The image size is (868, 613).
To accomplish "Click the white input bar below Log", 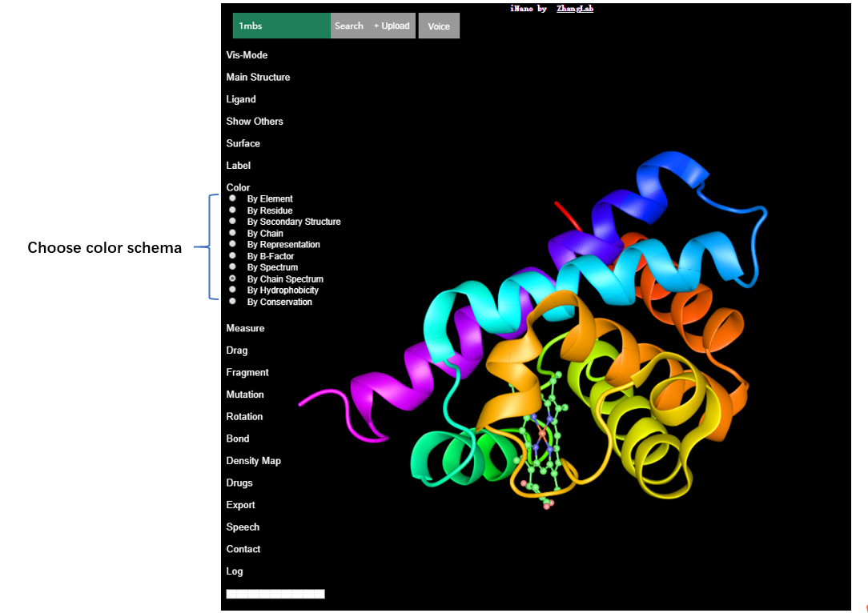I will 275,594.
